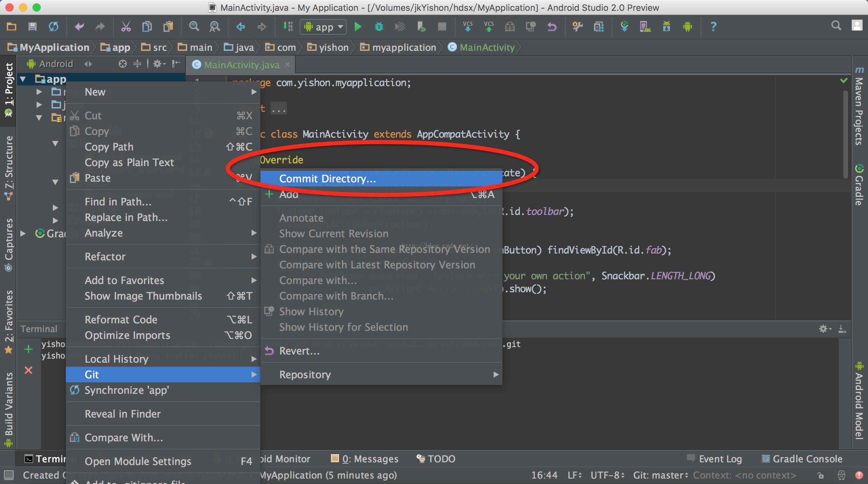Click the Collapse All icon in Project panel
Viewport: 868px width, 484px height.
137,64
